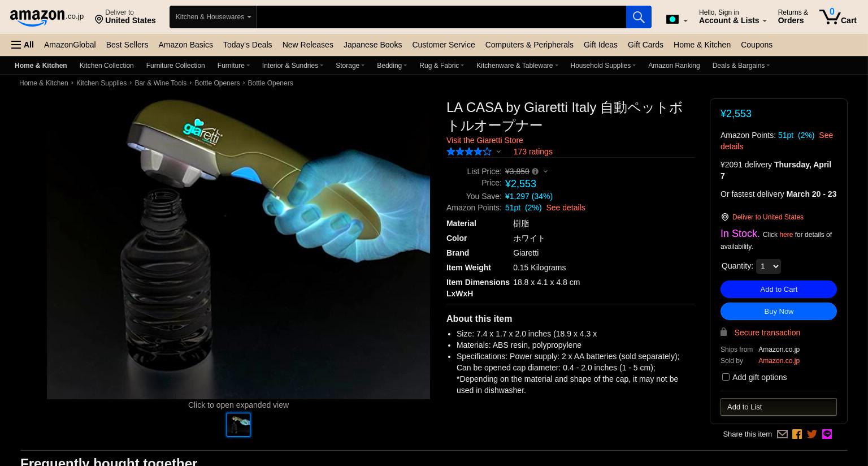Open Today's Deals
Image resolution: width=868 pixels, height=466 pixels.
pyautogui.click(x=248, y=45)
